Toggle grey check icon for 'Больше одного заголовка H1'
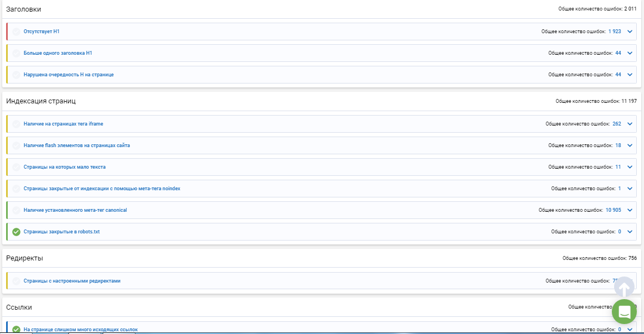Image resolution: width=644 pixels, height=334 pixels. click(16, 53)
